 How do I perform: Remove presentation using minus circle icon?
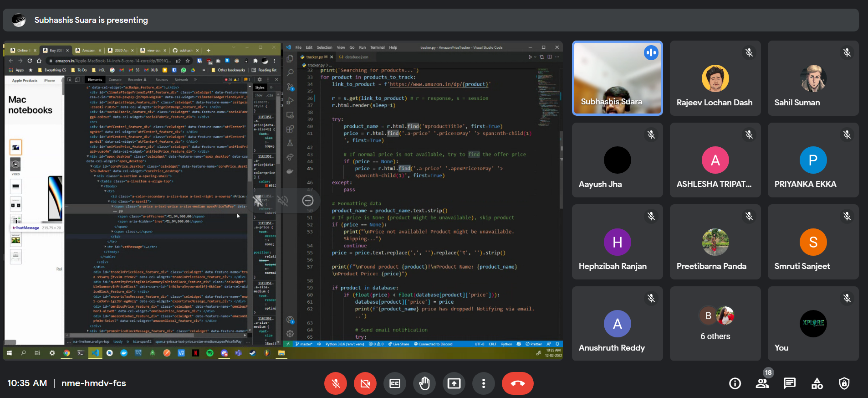[x=308, y=201]
